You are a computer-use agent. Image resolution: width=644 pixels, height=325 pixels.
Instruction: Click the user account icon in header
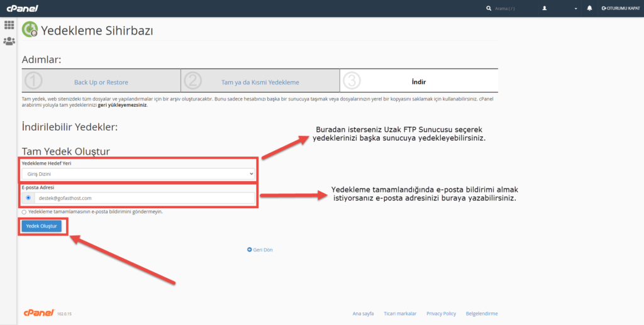(x=545, y=8)
